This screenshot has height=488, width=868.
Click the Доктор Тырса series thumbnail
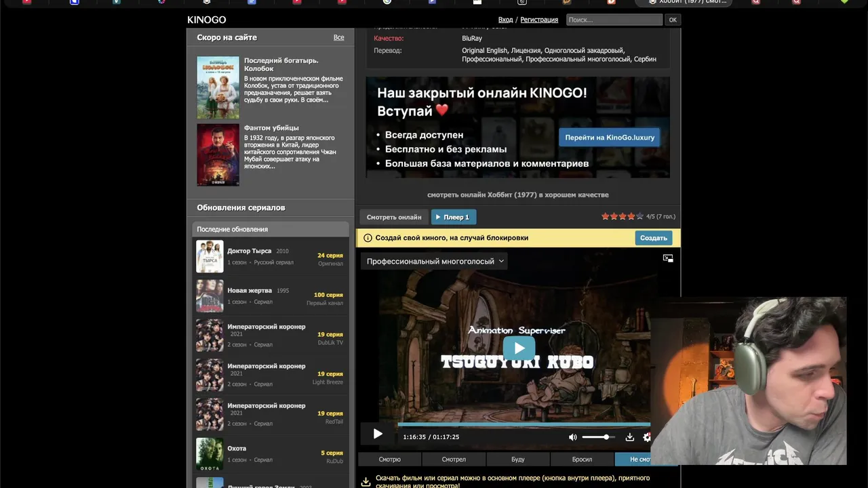click(x=210, y=256)
